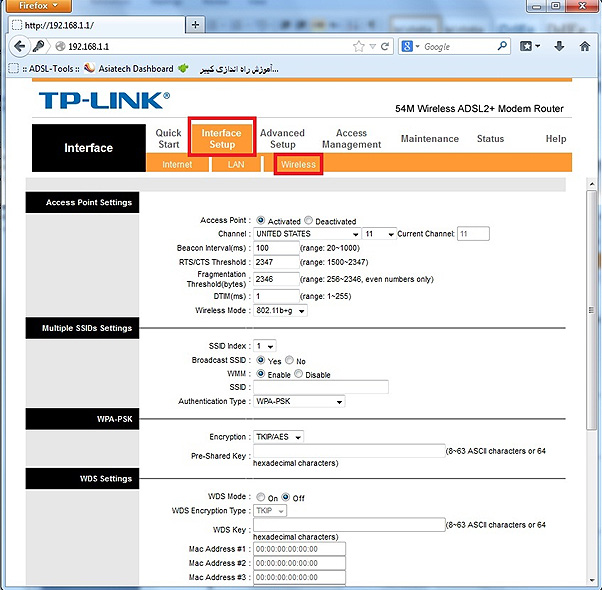Select Access Point Deactivated radio button
Viewport: 602px width, 590px height.
pos(308,220)
